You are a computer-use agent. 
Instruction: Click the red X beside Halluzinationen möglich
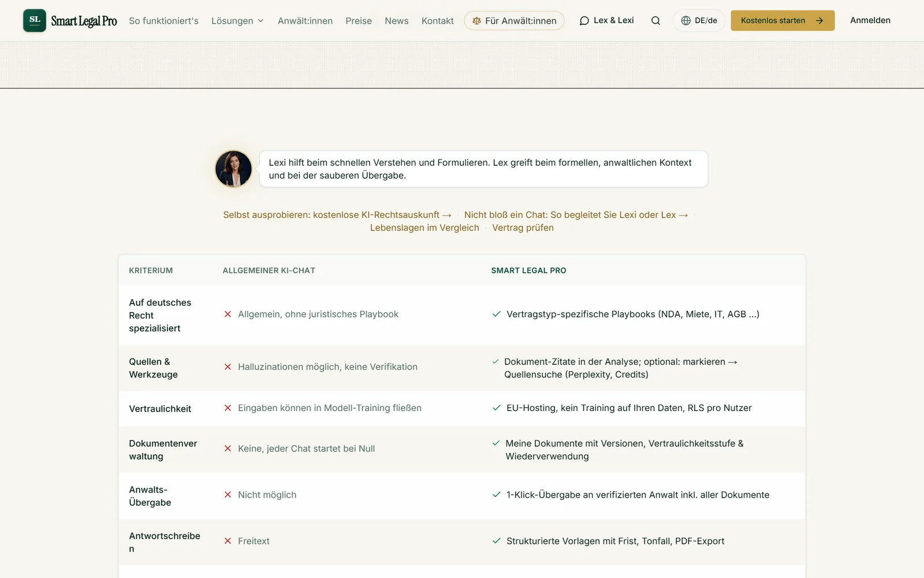click(228, 367)
